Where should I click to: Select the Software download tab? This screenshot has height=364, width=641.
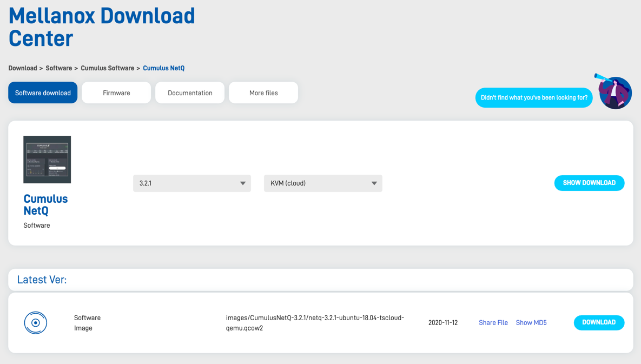click(43, 93)
